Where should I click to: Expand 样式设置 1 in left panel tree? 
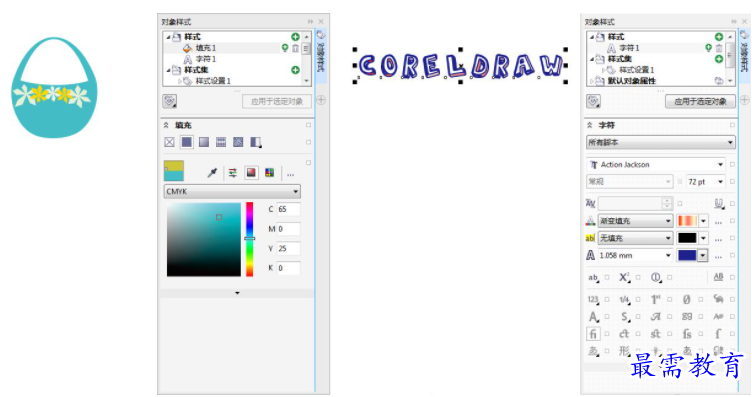180,82
